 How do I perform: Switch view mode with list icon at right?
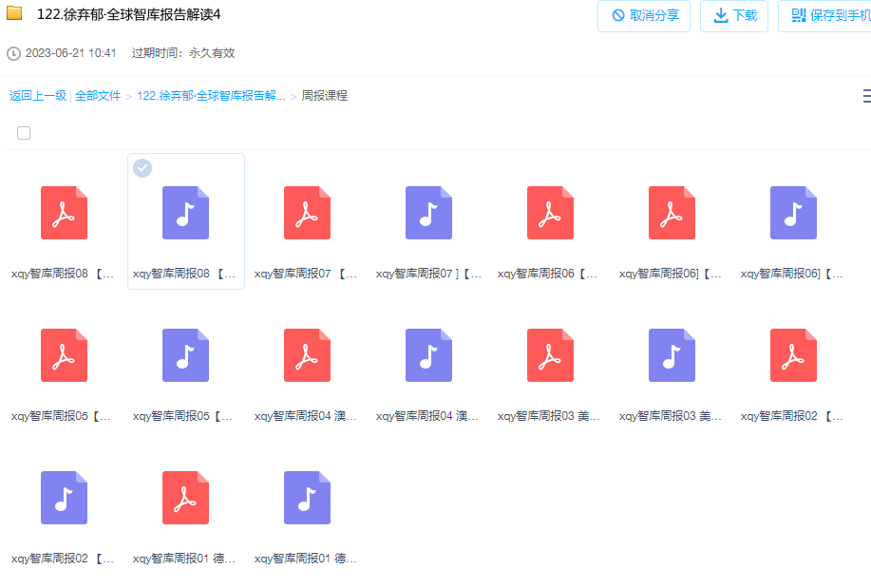pyautogui.click(x=866, y=96)
